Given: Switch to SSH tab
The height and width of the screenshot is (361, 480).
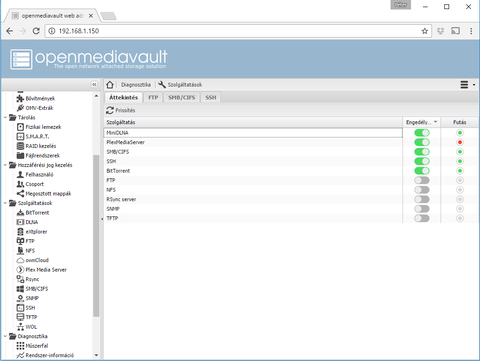Looking at the screenshot, I should [x=211, y=97].
